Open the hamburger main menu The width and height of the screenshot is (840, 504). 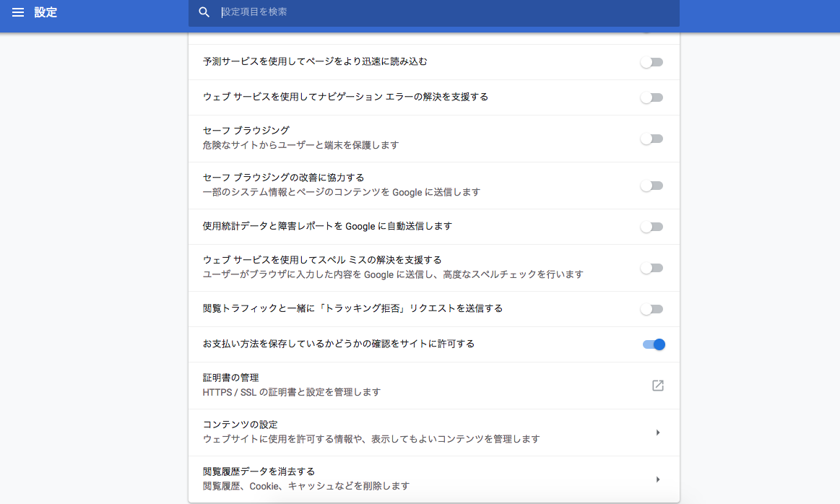pos(18,12)
